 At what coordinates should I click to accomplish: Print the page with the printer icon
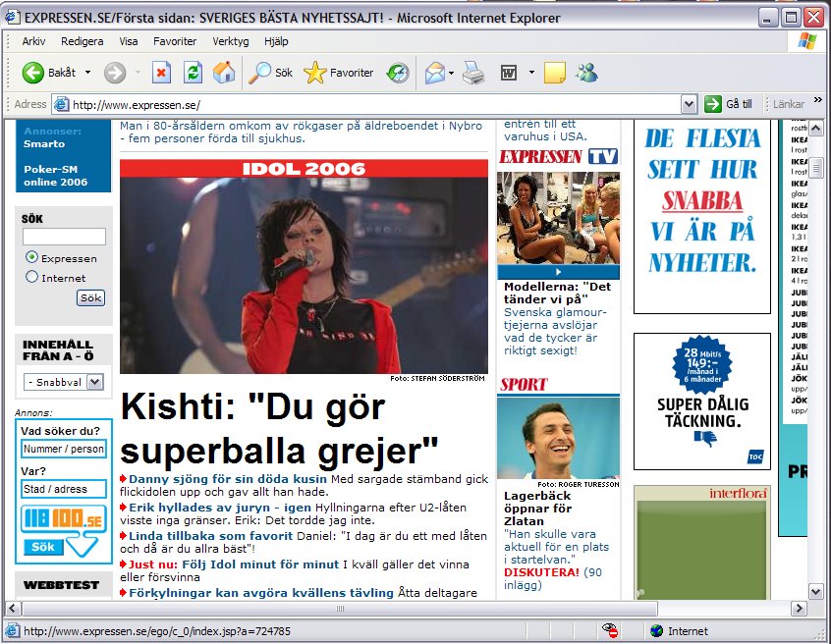[x=473, y=73]
